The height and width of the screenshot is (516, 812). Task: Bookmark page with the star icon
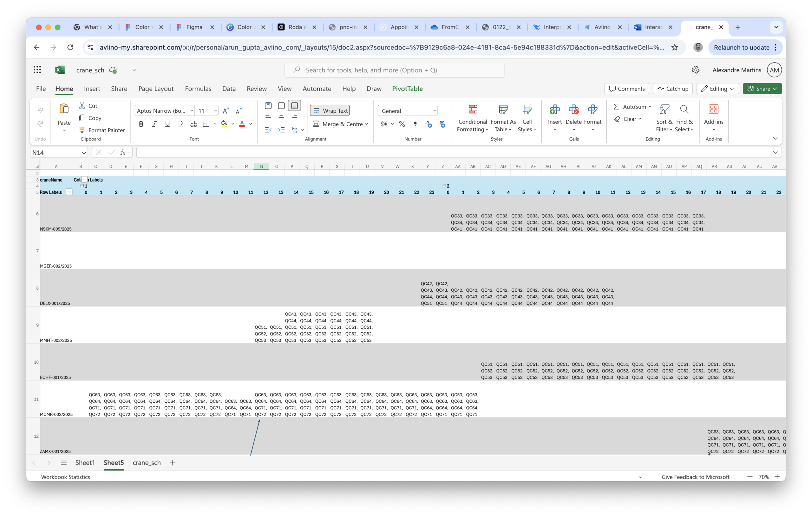click(674, 47)
